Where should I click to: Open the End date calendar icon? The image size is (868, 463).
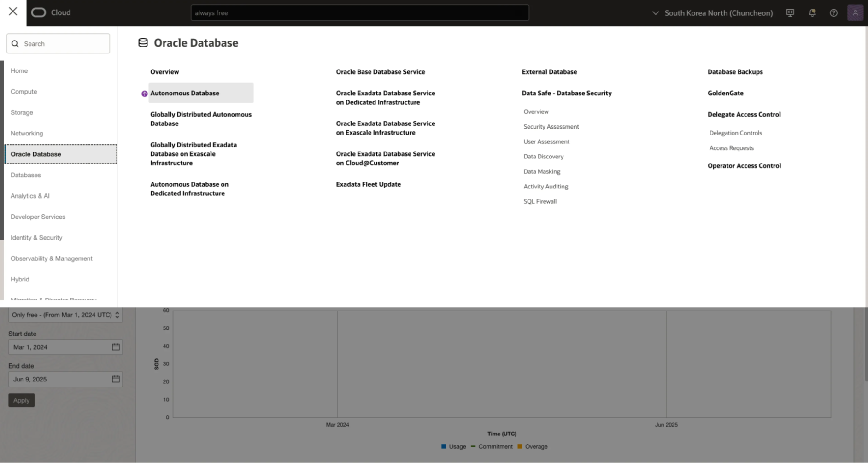(x=116, y=379)
